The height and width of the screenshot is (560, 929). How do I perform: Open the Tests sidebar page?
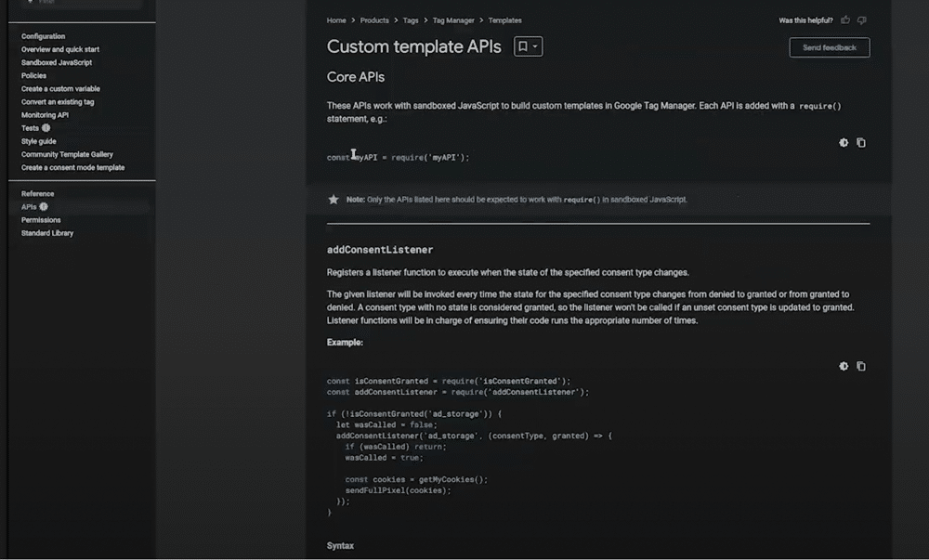[30, 128]
